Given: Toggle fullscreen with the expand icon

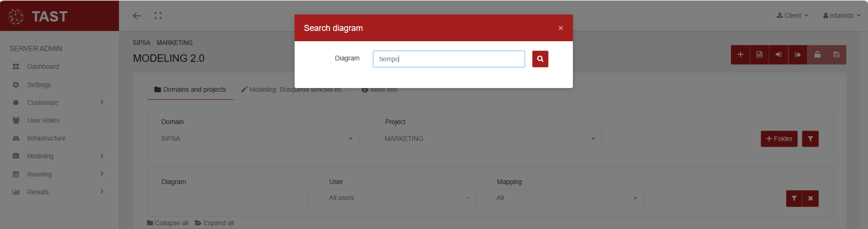Looking at the screenshot, I should coord(158,15).
